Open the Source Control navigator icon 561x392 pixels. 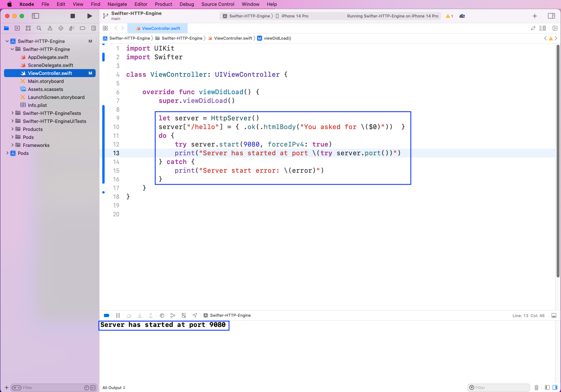pos(17,28)
